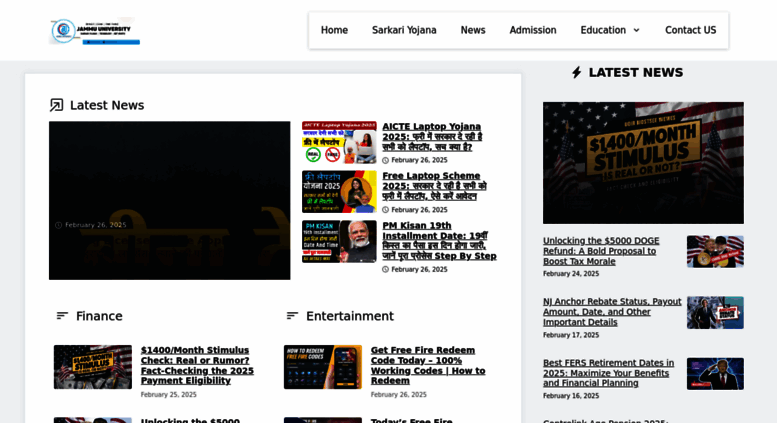Click the lightning bolt icon in sidebar
The height and width of the screenshot is (423, 777).
(x=576, y=72)
